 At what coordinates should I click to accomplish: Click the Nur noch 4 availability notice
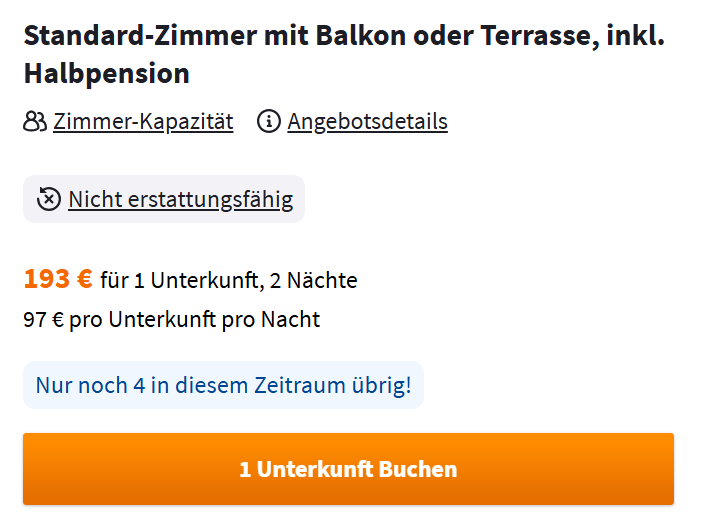click(x=223, y=385)
